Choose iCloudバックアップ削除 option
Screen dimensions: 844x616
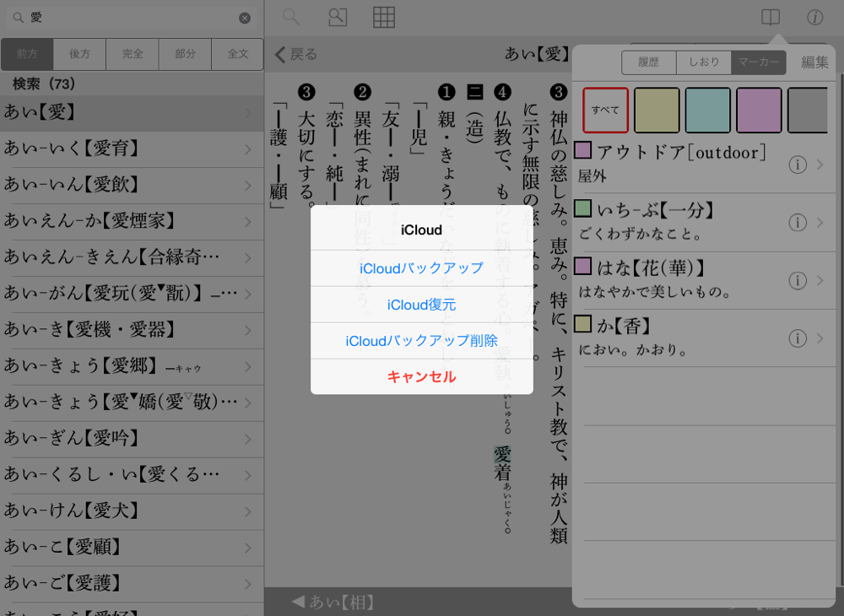[421, 341]
